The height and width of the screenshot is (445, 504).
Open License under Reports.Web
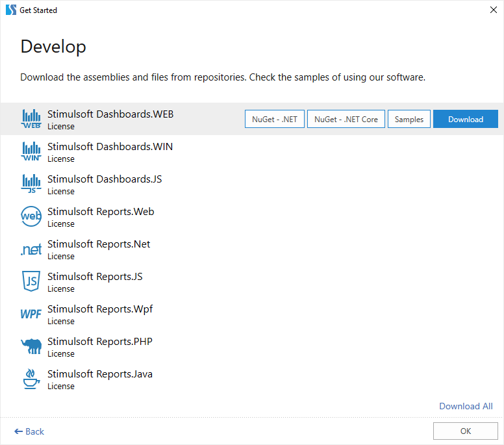pyautogui.click(x=61, y=223)
